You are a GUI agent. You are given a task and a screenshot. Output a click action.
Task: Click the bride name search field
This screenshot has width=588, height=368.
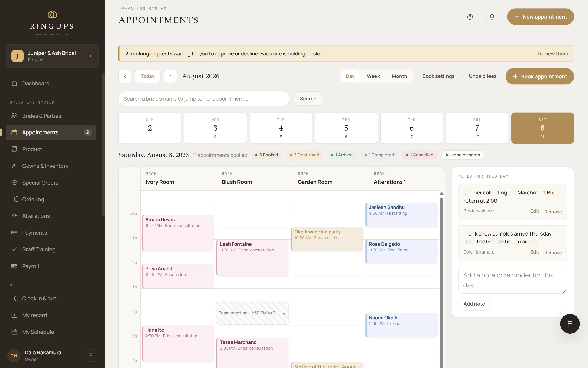click(x=204, y=99)
